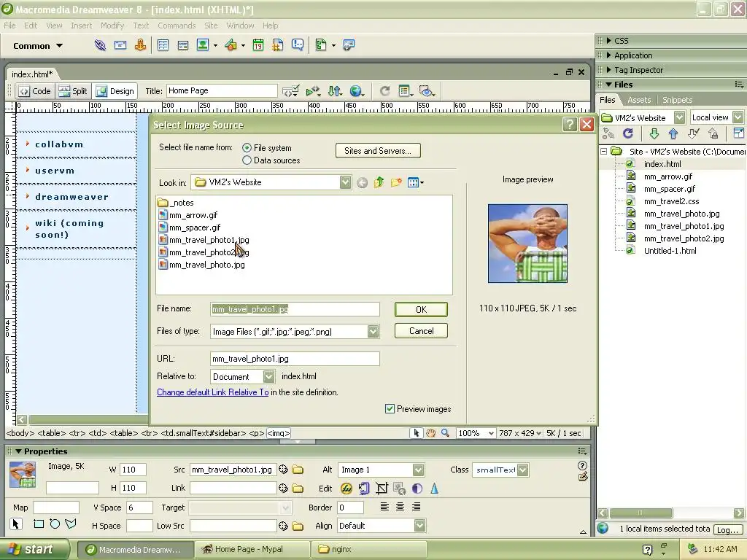Switch to the Assets tab

639,100
